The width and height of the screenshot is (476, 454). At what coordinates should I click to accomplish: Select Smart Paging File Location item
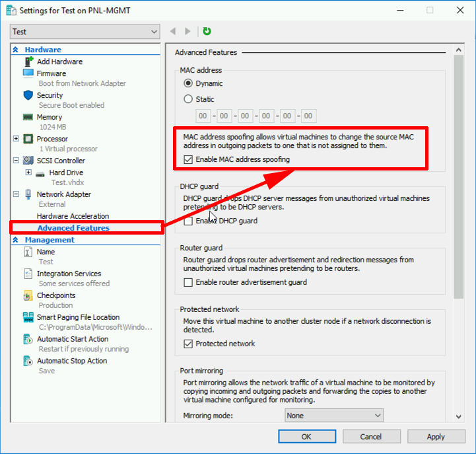pos(78,317)
